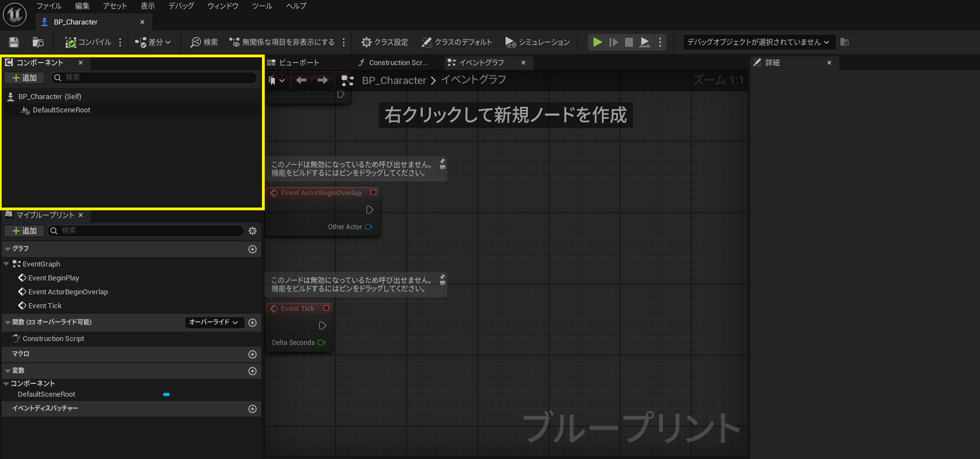Start シミュレーション simulation

coord(537,42)
